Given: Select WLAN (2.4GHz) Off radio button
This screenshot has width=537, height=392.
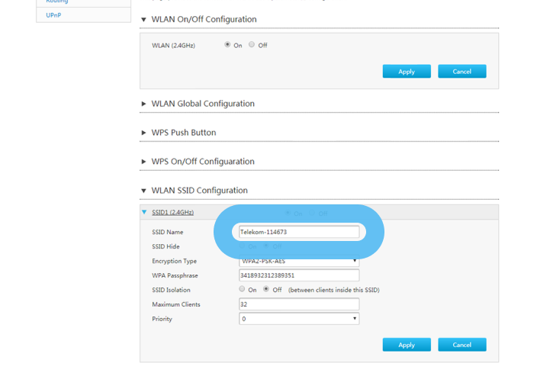Looking at the screenshot, I should point(252,45).
